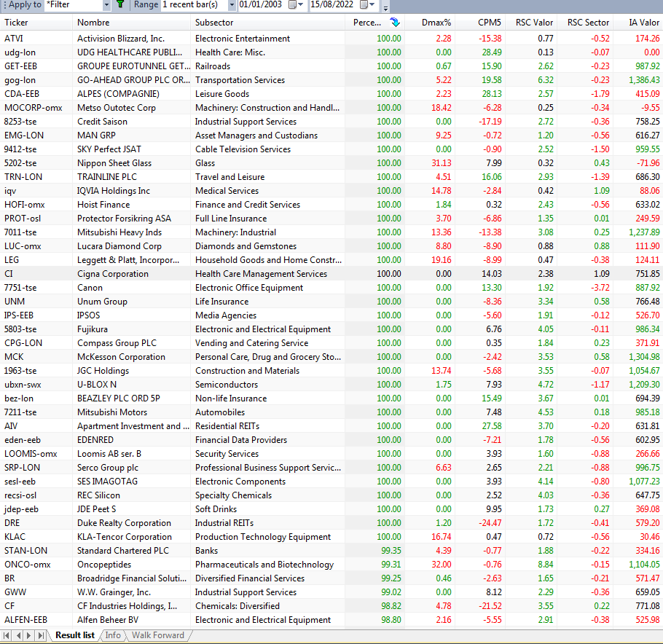Click the green filter funnel icon
The image size is (663, 644).
120,4
